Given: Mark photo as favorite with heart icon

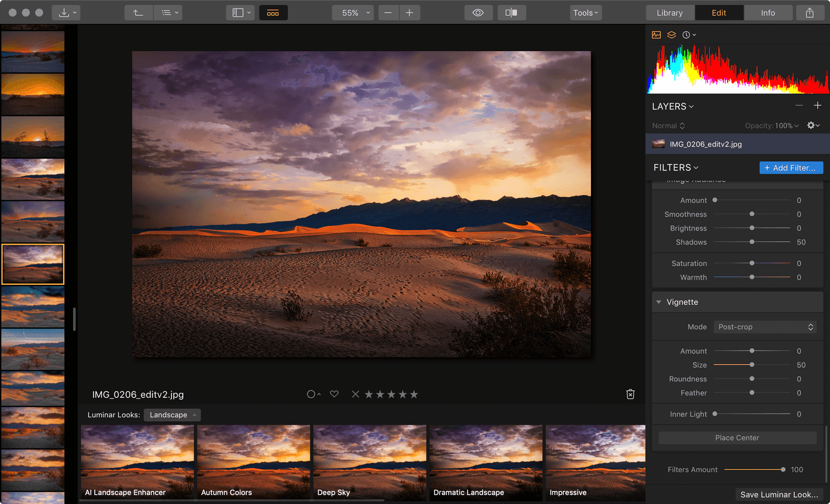Looking at the screenshot, I should coord(334,394).
